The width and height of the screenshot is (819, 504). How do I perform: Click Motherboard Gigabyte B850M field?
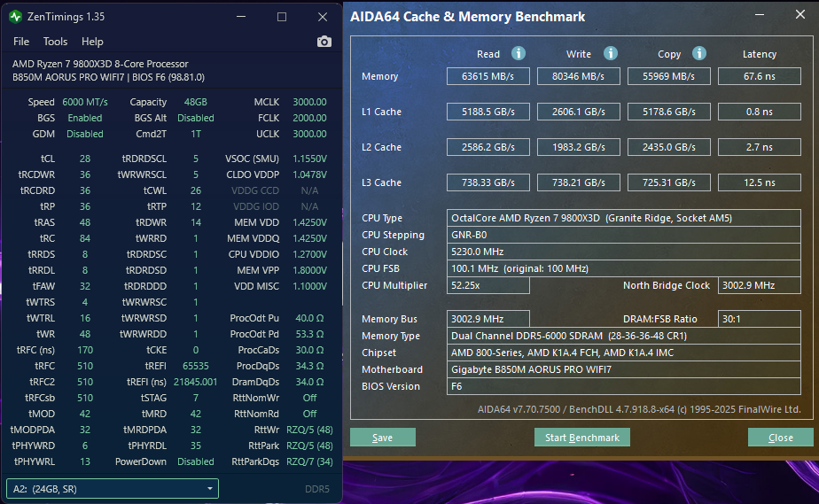624,369
